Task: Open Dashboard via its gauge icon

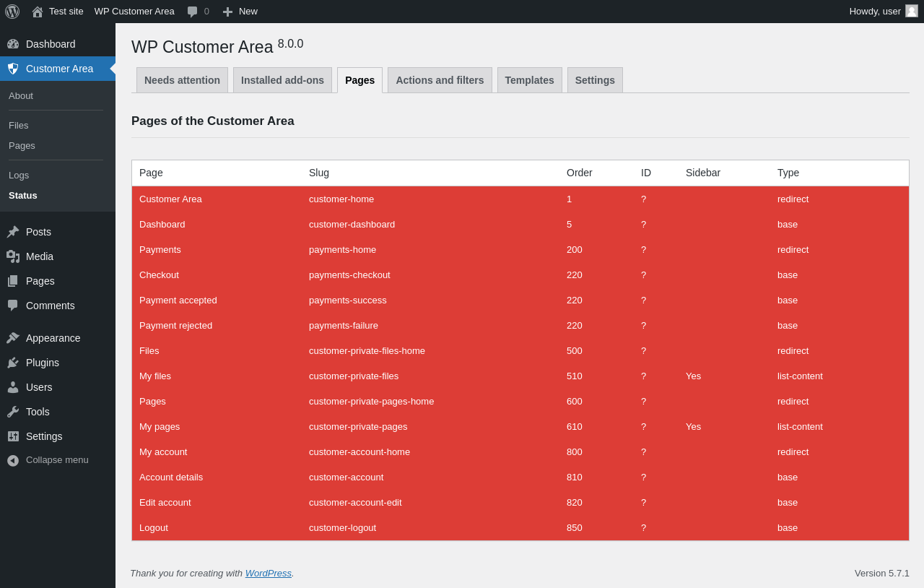Action: [x=13, y=44]
